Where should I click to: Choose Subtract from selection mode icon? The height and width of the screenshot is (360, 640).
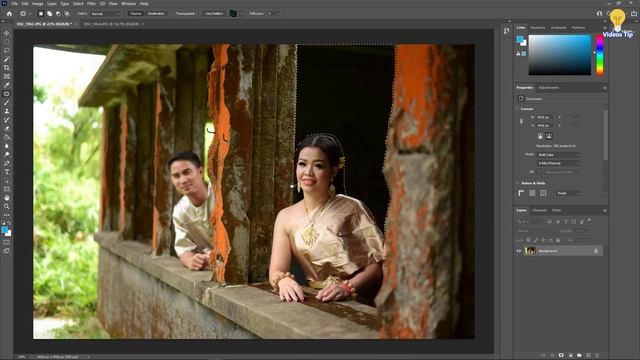(58, 13)
